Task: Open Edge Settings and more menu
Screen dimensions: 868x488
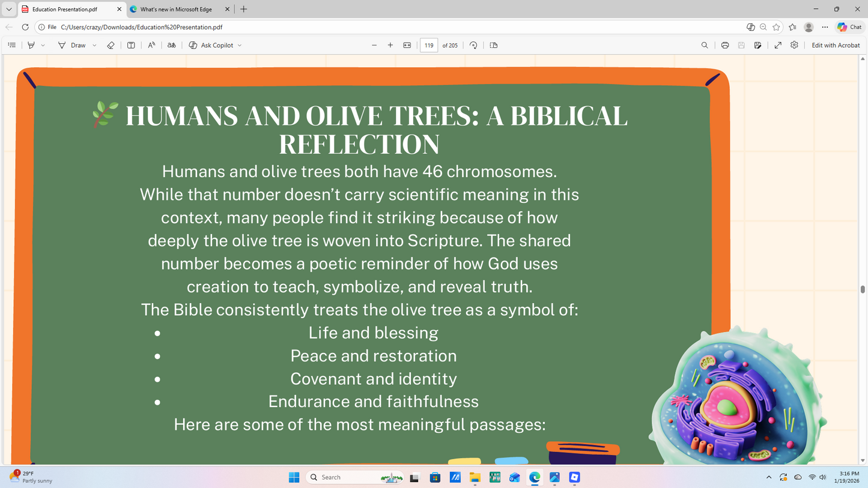Action: (x=825, y=27)
